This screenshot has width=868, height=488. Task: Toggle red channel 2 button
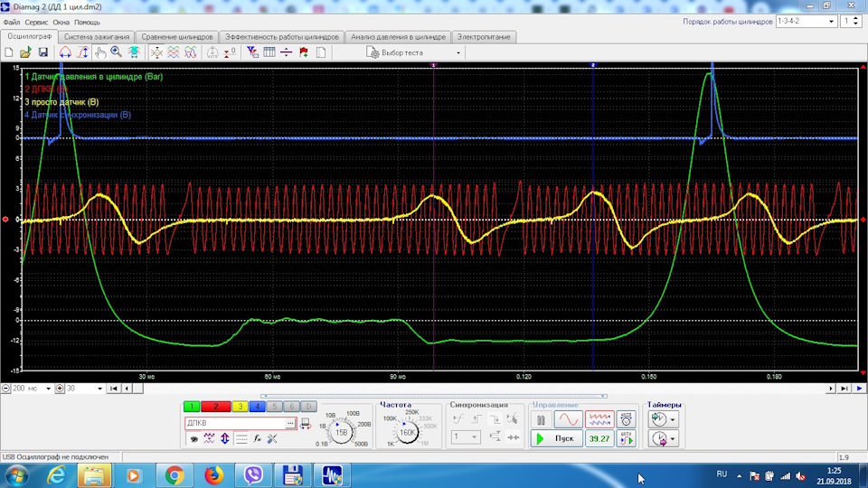tap(216, 407)
